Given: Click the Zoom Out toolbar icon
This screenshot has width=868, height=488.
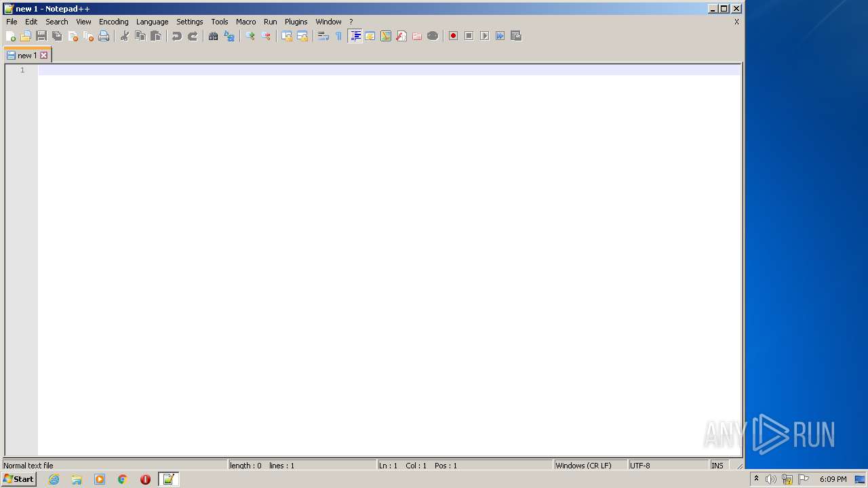Looking at the screenshot, I should tap(266, 36).
